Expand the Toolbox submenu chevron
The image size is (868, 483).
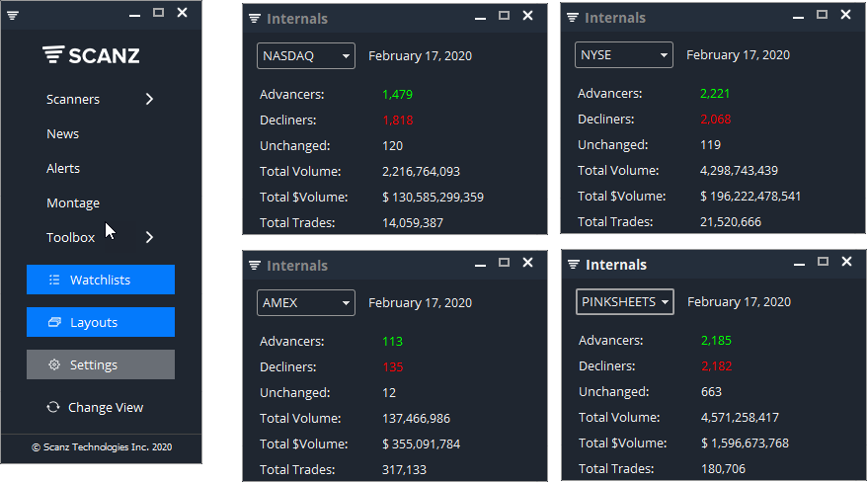pyautogui.click(x=149, y=238)
